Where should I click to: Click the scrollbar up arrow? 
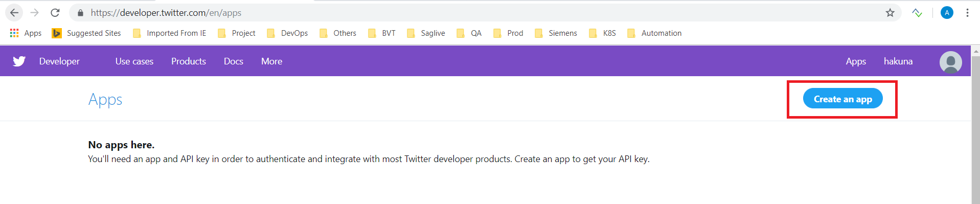(x=975, y=51)
